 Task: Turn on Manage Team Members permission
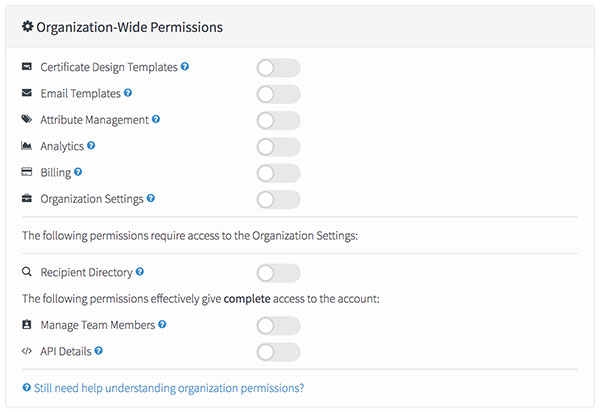click(279, 326)
